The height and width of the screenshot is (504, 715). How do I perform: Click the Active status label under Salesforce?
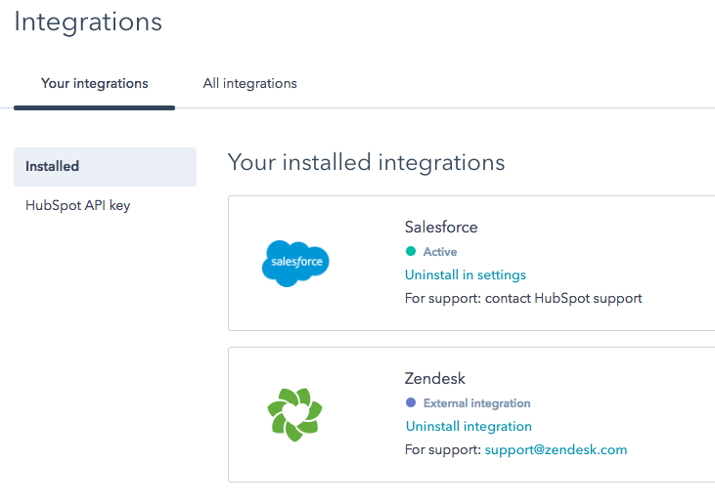pyautogui.click(x=440, y=252)
